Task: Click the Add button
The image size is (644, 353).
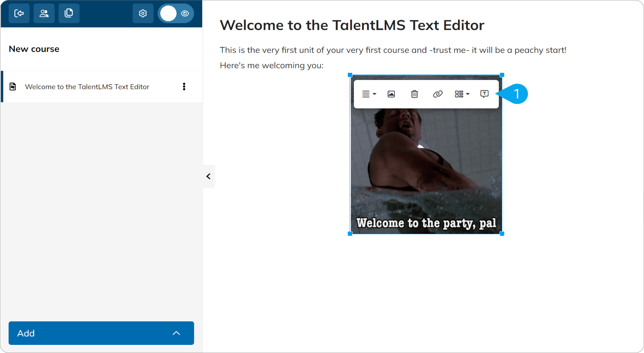Action: coord(101,333)
